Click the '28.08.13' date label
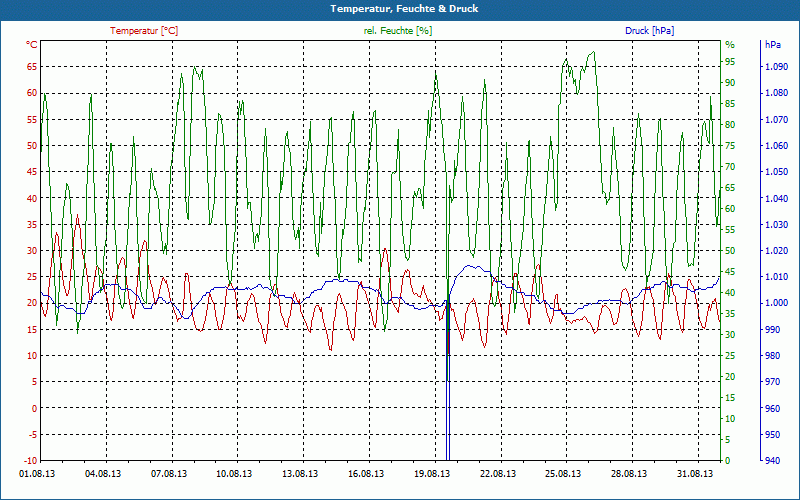 tap(629, 473)
